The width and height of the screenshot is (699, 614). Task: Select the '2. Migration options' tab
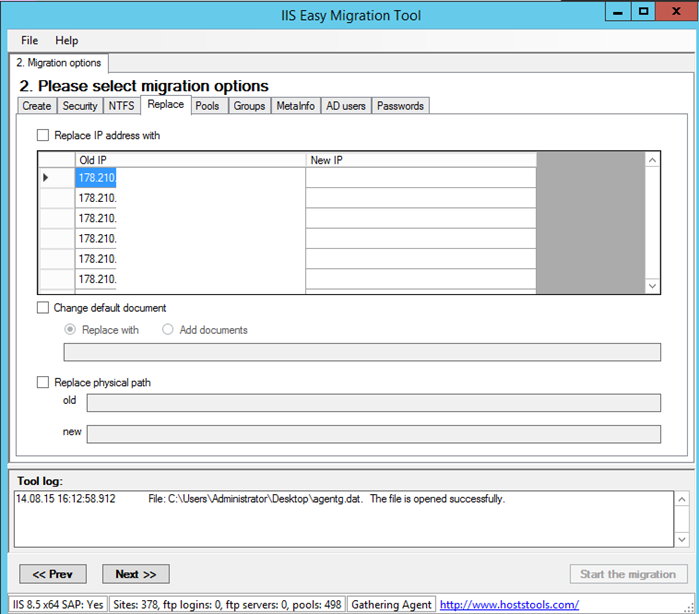click(59, 63)
